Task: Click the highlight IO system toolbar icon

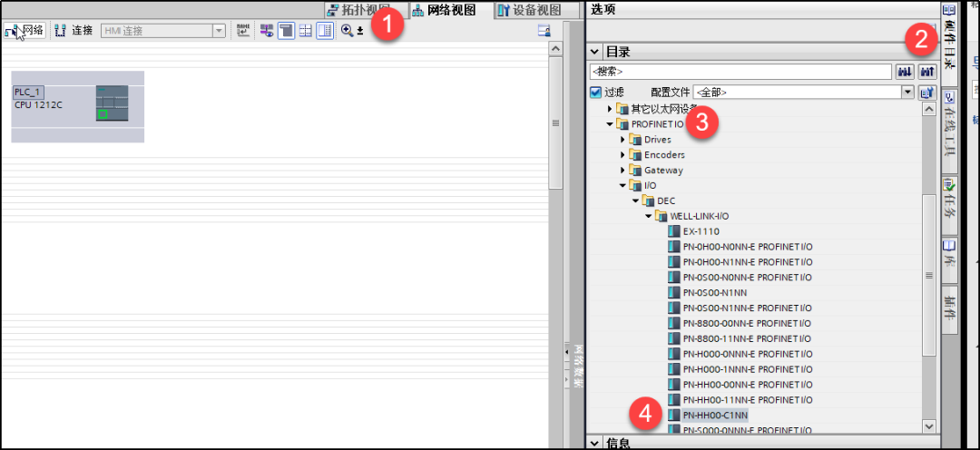Action: [x=267, y=31]
